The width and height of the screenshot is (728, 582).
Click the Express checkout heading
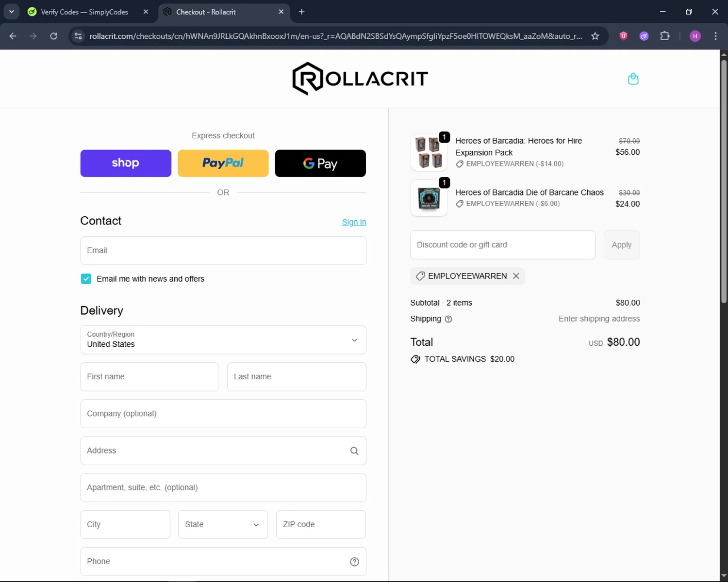(x=223, y=136)
